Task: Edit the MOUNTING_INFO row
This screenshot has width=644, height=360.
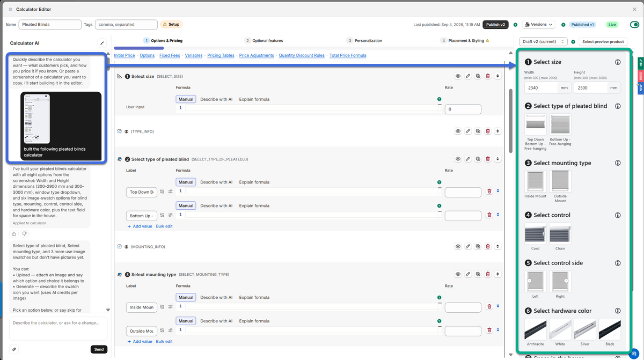Action: pos(468,246)
